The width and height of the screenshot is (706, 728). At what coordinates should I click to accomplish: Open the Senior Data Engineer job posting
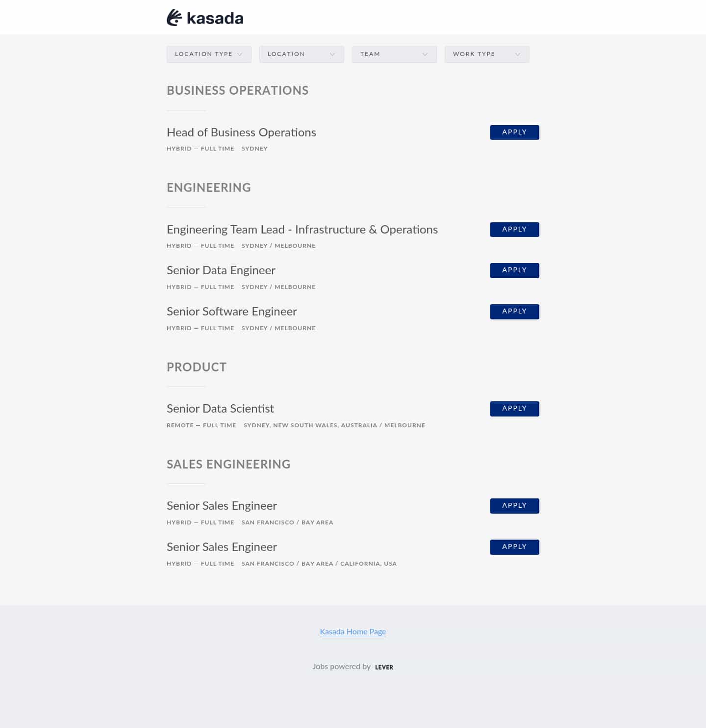pos(221,270)
